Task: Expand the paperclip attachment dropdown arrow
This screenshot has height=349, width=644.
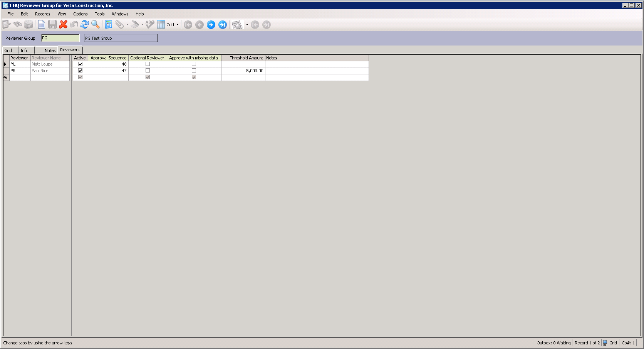Action: 127,25
